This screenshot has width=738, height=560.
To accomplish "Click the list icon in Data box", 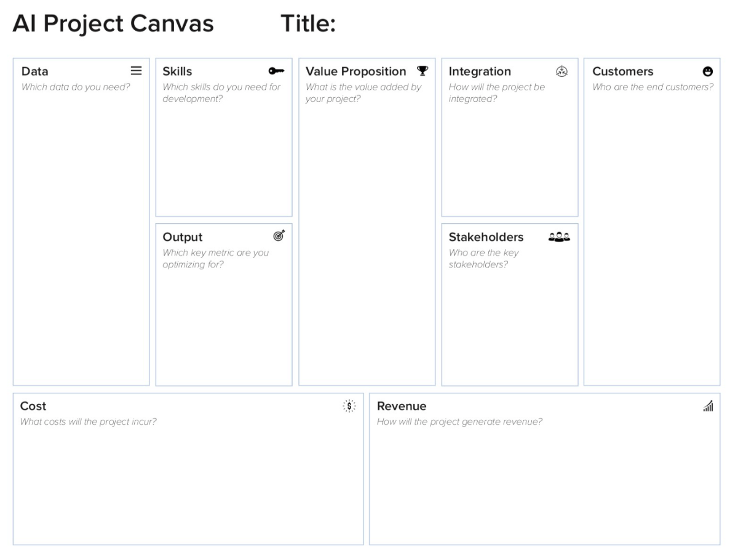I will point(136,71).
